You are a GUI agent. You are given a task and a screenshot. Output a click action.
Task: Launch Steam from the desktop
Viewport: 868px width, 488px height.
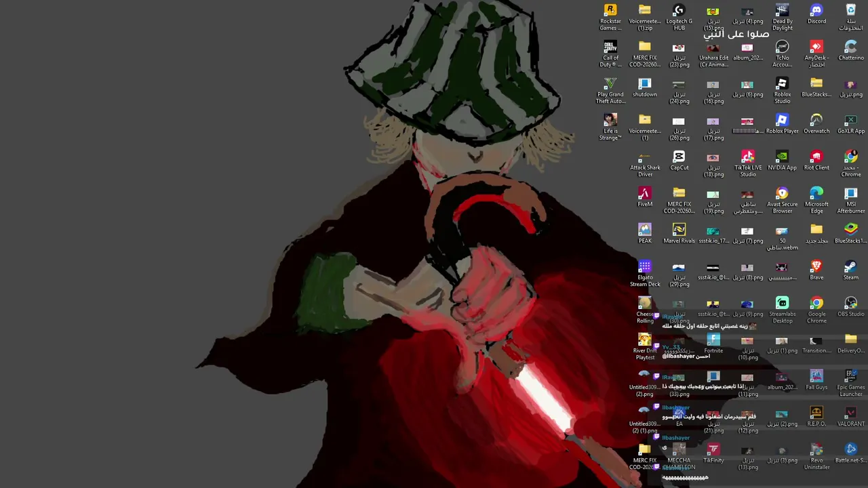coord(851,270)
